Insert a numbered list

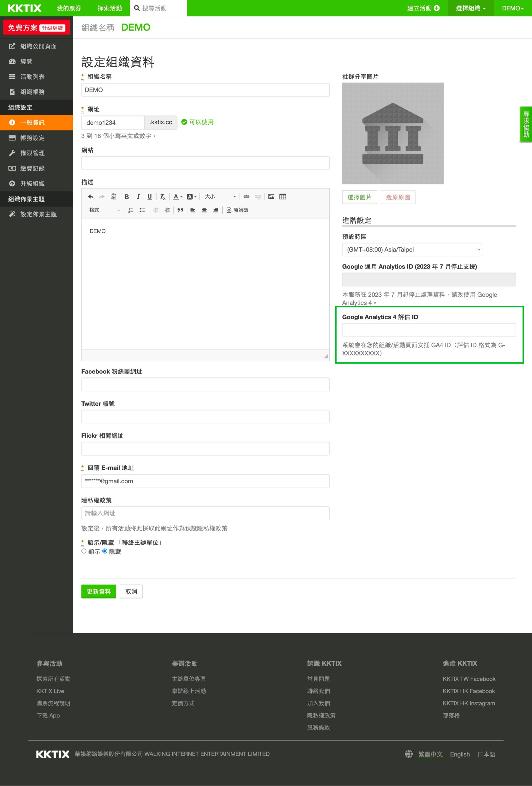click(x=131, y=210)
